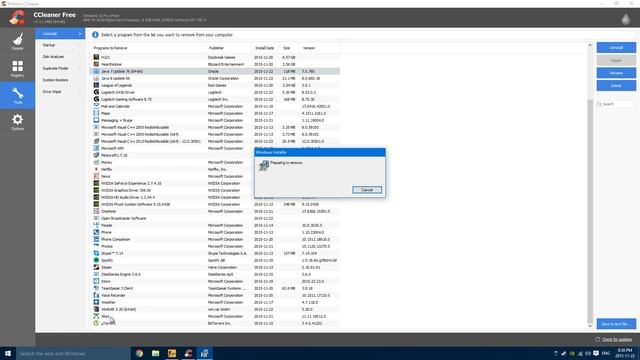640x360 pixels.
Task: Switch to the System Restore tab
Action: (60, 80)
